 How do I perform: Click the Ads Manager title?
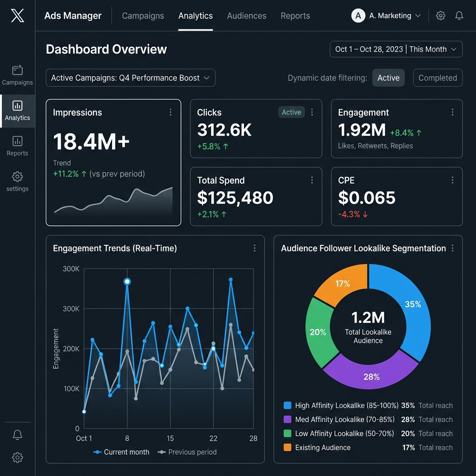coord(73,16)
